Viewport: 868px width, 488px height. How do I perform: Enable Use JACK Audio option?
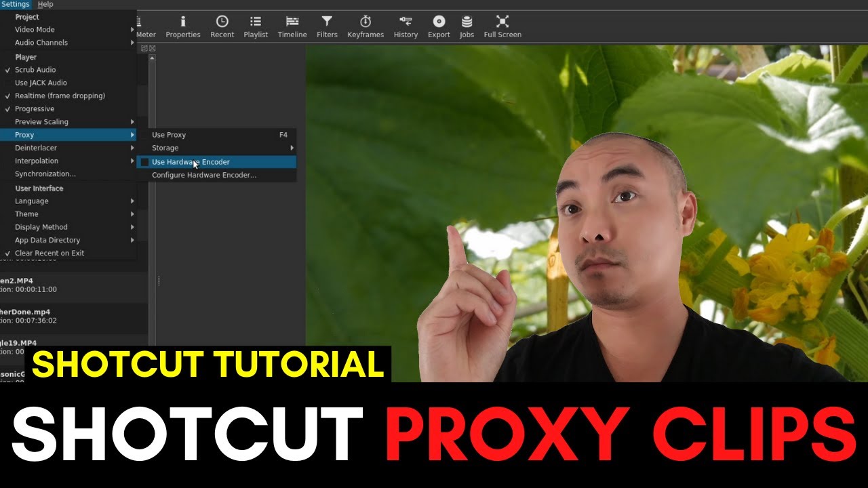click(x=68, y=83)
